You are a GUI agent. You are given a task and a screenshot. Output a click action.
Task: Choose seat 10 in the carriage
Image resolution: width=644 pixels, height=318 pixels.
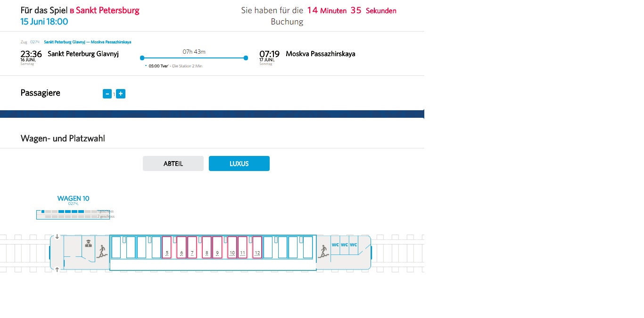[x=232, y=247]
